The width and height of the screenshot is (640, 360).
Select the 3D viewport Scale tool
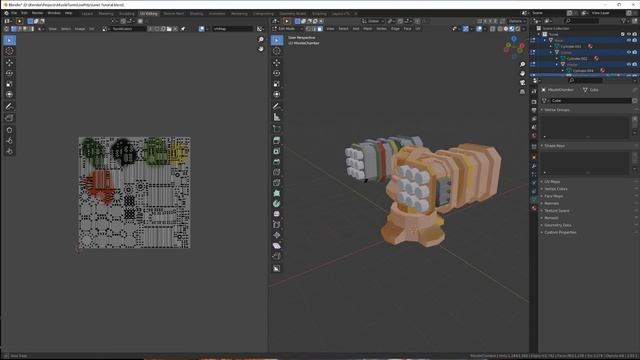pos(277,84)
